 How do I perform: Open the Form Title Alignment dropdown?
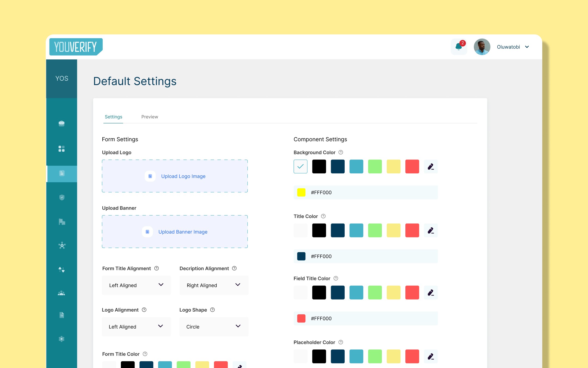coord(136,285)
